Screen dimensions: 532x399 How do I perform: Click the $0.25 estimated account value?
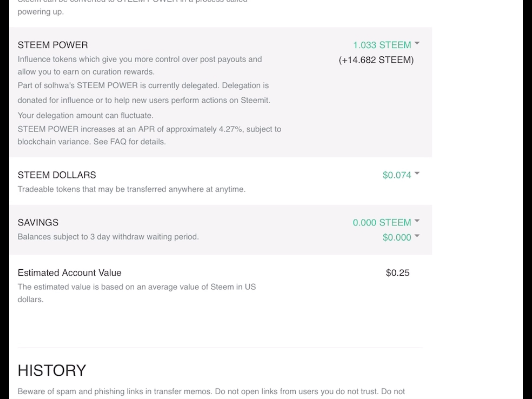[397, 273]
